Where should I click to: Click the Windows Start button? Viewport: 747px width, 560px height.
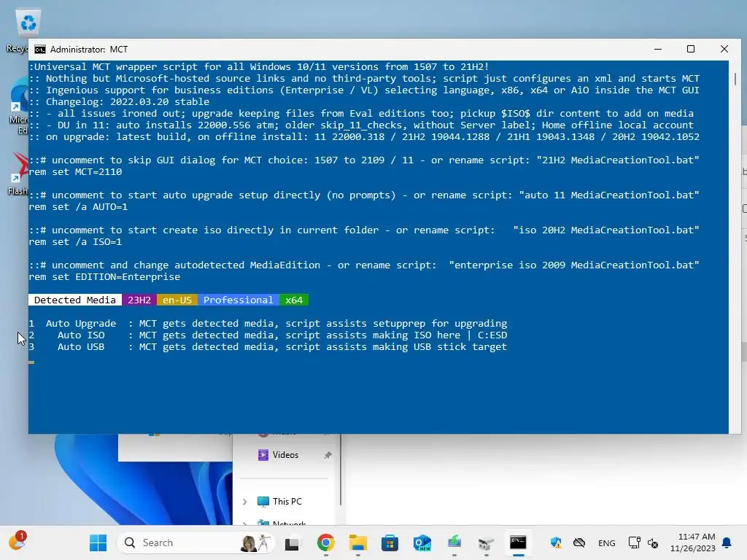click(98, 542)
